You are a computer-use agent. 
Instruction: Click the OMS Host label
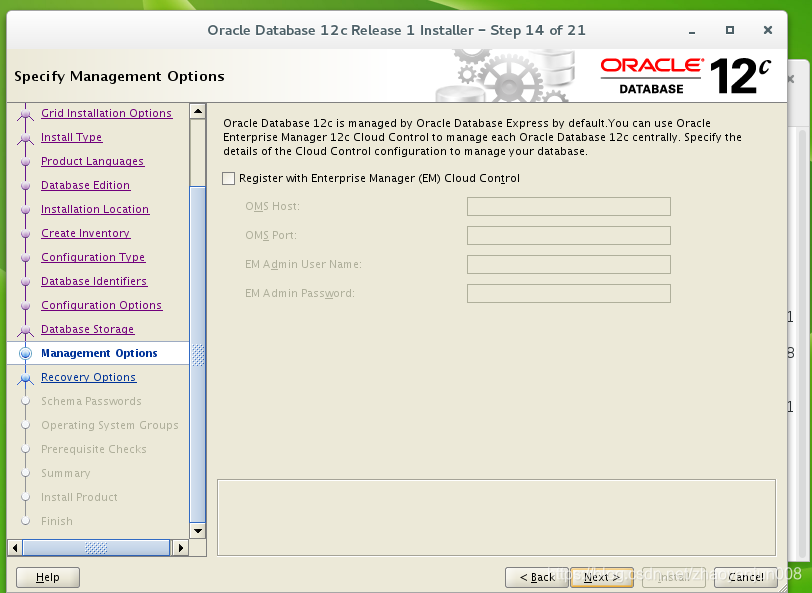click(x=272, y=206)
